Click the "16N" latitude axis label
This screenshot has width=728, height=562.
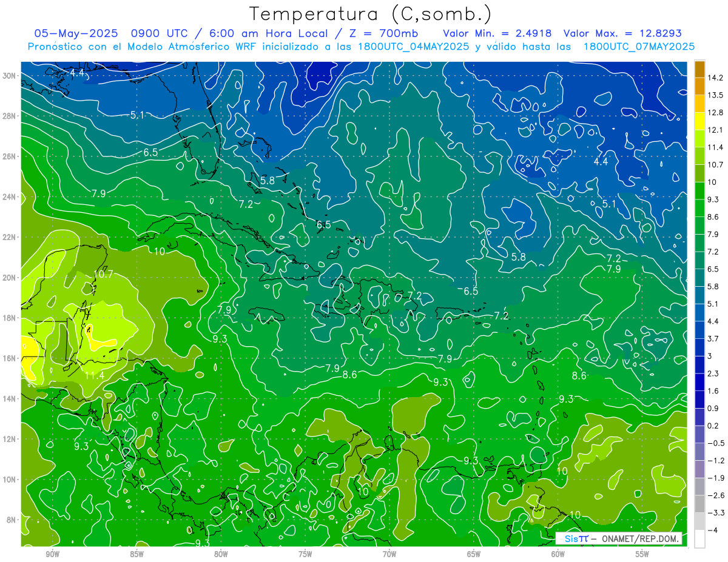[x=9, y=358]
